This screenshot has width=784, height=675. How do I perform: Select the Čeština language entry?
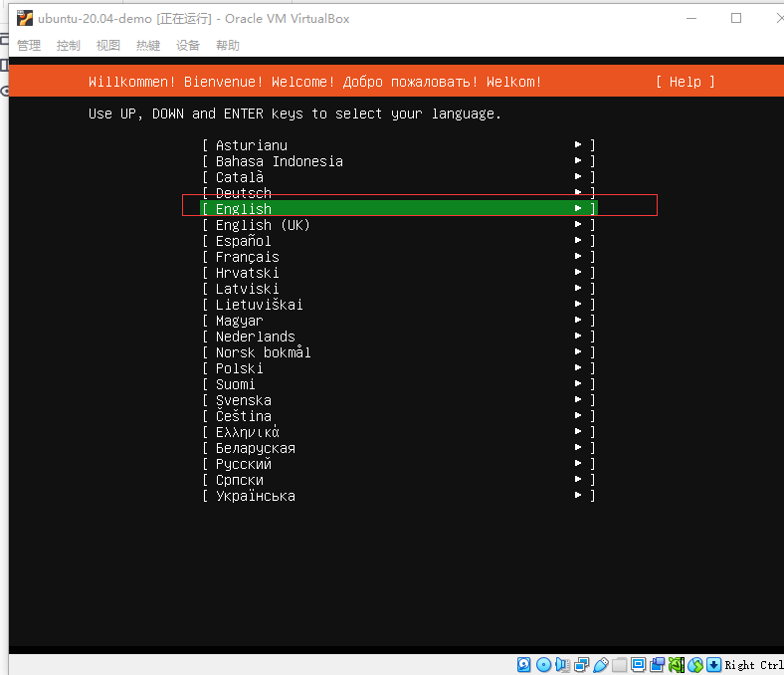(x=399, y=416)
